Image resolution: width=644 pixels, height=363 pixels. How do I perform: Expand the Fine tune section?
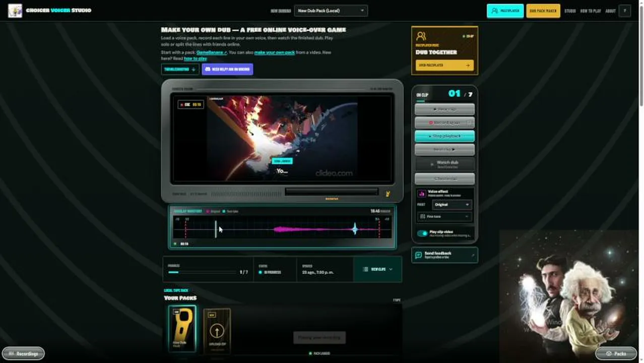point(444,216)
